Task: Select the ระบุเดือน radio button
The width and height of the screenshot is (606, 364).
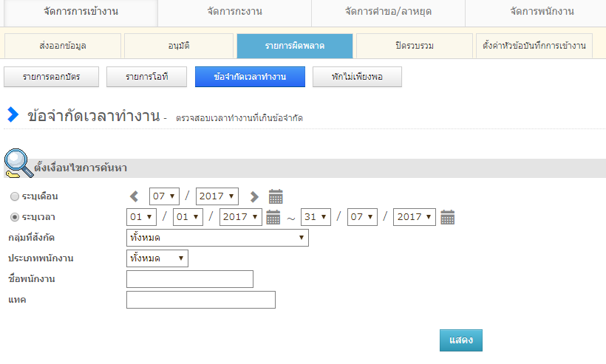Action: [x=15, y=197]
